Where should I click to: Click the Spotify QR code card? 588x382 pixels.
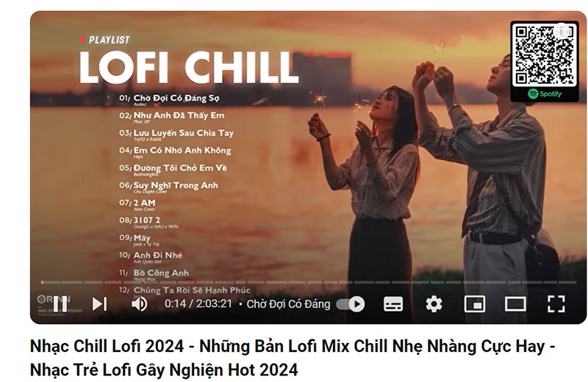pos(545,62)
